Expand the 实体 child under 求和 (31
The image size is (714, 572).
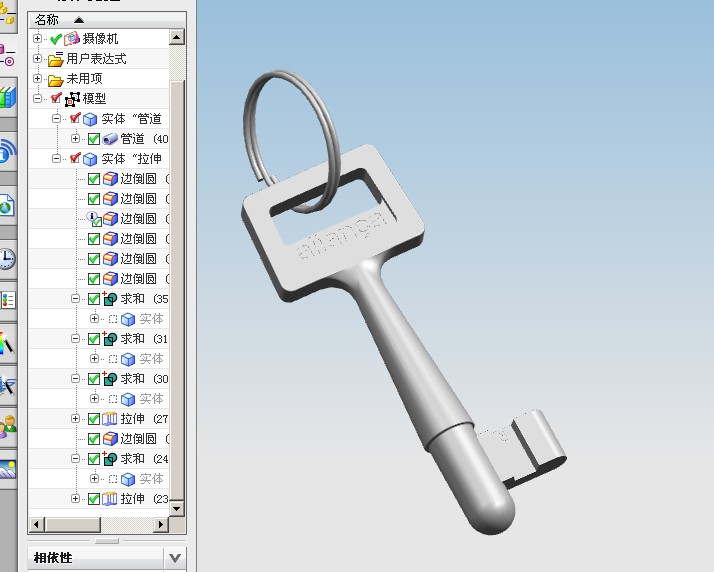click(x=94, y=358)
